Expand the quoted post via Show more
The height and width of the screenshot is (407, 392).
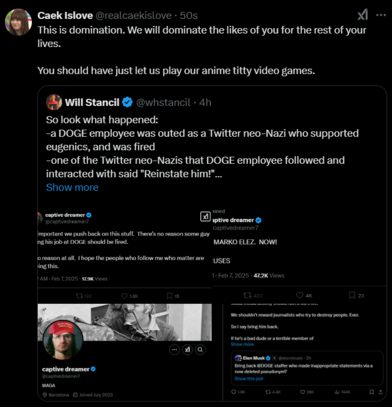click(x=72, y=187)
